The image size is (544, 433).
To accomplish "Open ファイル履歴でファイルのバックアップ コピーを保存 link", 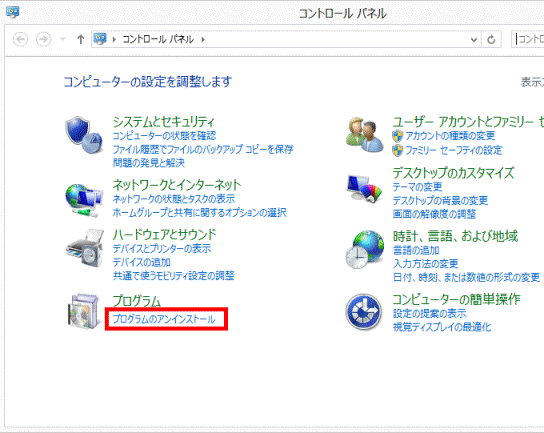I will click(203, 149).
